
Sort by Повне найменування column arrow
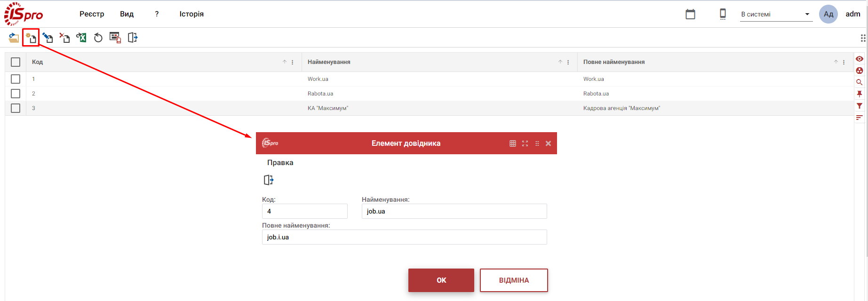836,62
